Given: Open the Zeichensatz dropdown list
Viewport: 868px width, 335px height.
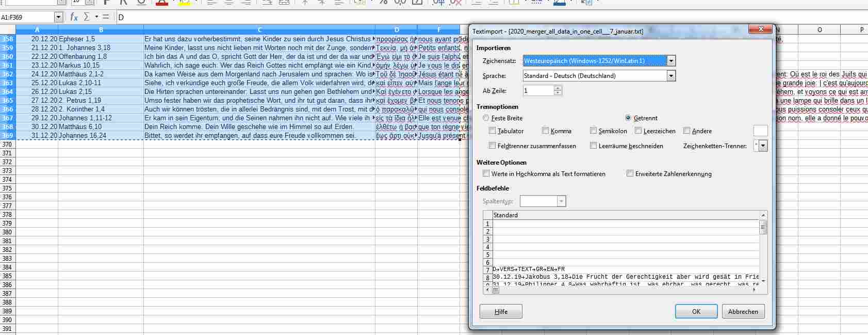Looking at the screenshot, I should [671, 61].
